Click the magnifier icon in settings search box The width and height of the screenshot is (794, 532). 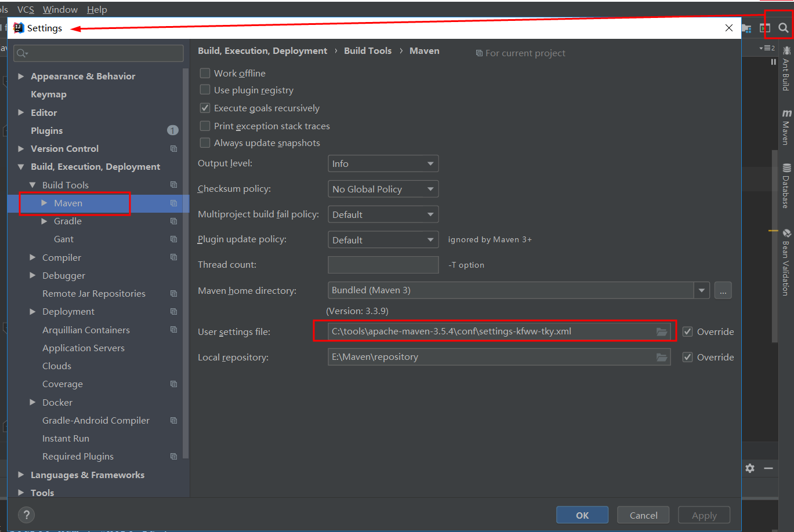coord(22,53)
